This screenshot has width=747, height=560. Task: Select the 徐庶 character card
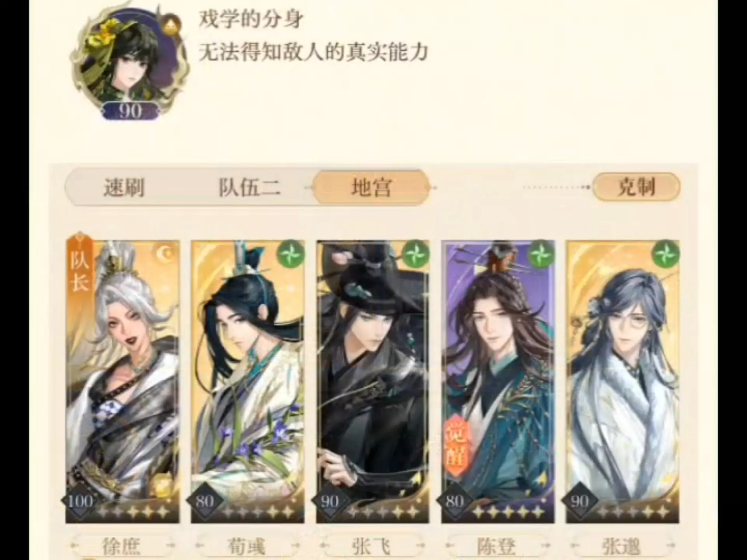123,381
